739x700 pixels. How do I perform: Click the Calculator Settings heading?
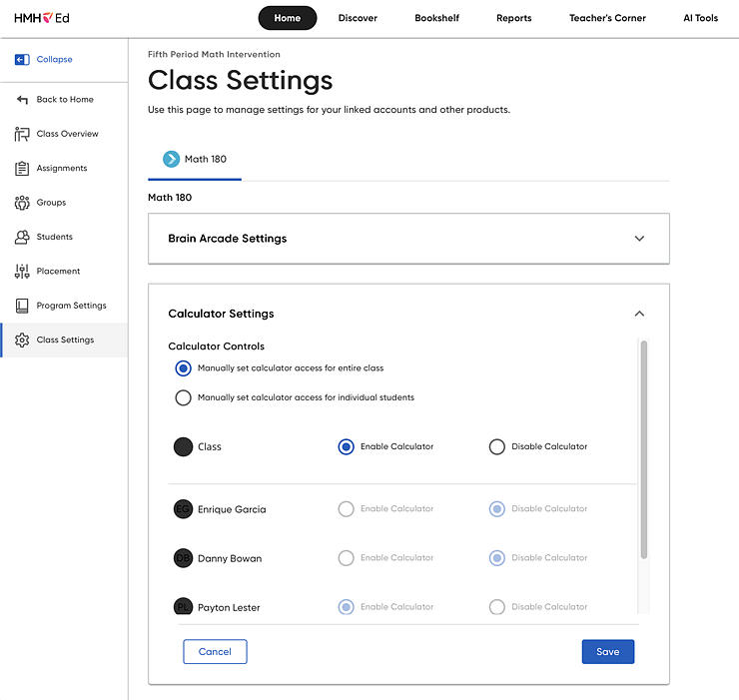(221, 314)
